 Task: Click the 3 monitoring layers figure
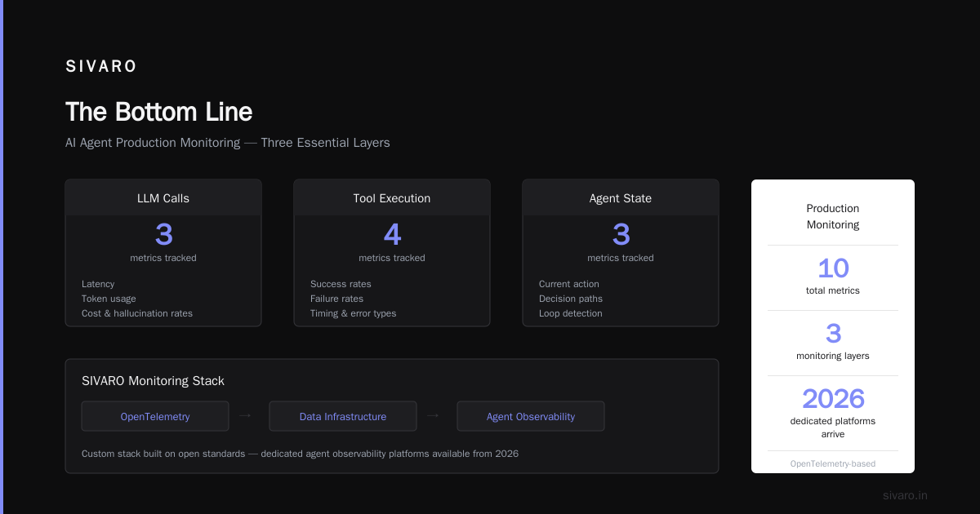[833, 334]
